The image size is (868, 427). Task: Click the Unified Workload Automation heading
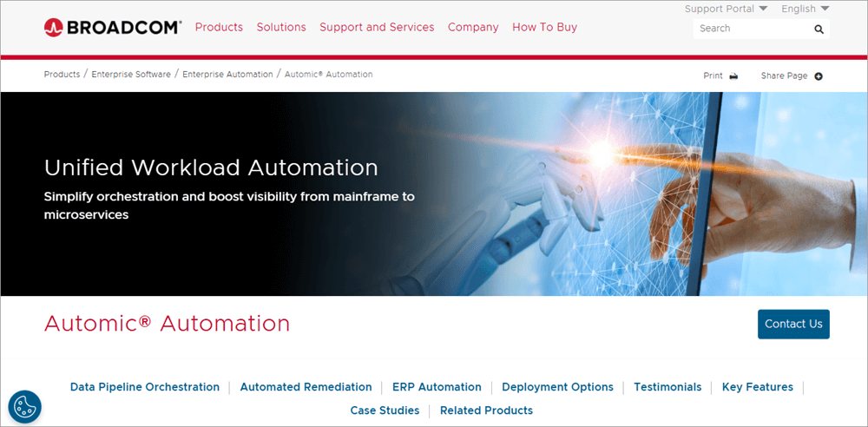[x=211, y=168]
